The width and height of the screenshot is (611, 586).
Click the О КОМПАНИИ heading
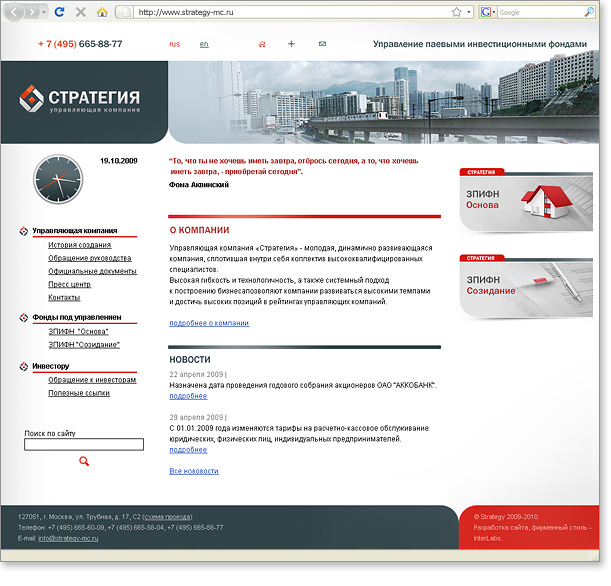pos(200,230)
